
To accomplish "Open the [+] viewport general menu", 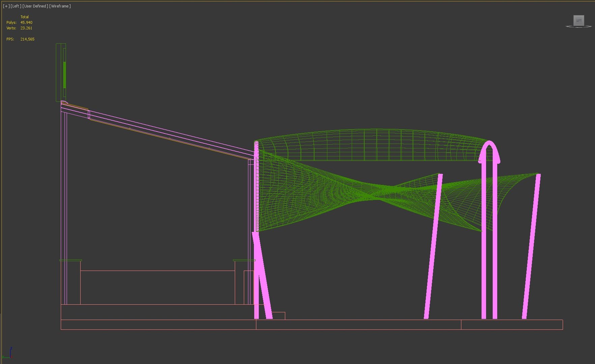I will tap(6, 6).
